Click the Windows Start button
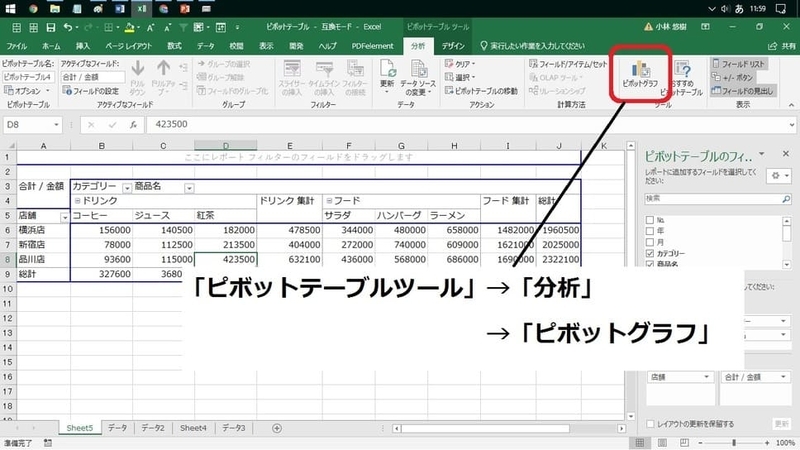 10,9
